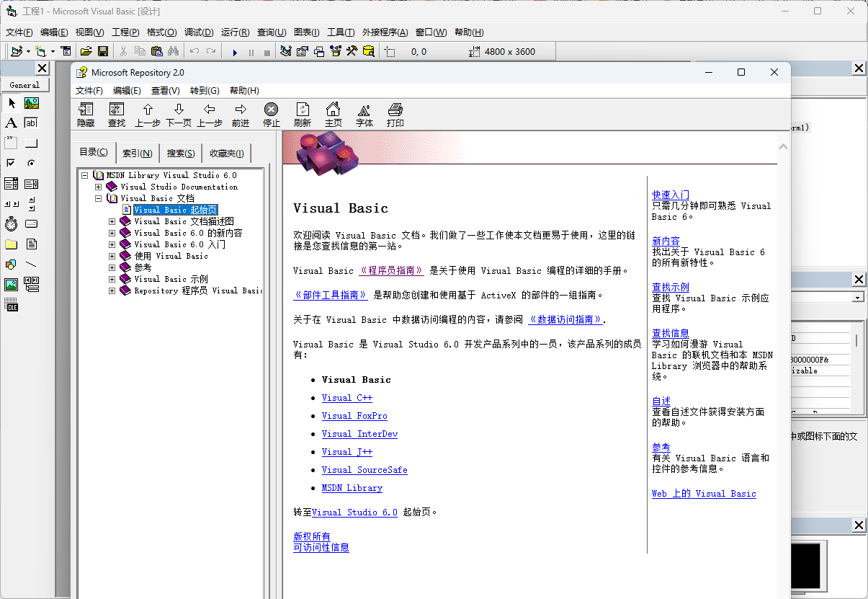Open 转到(G) menu in MSDN window
The image size is (868, 599).
click(205, 90)
